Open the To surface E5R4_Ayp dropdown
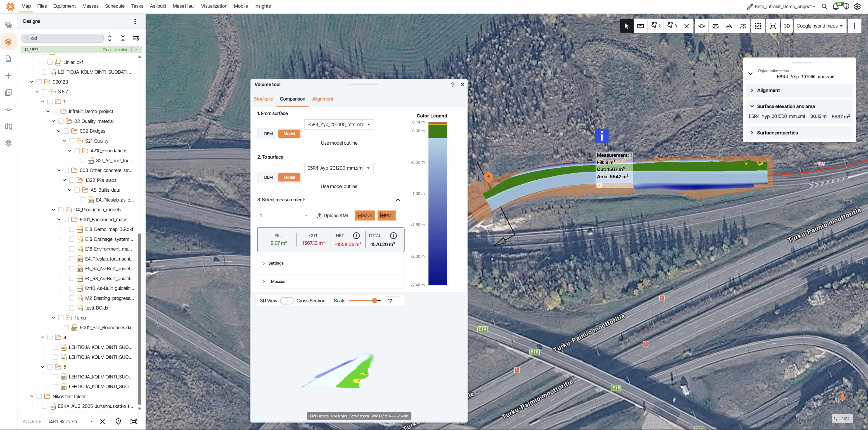This screenshot has height=430, width=868. [x=339, y=168]
